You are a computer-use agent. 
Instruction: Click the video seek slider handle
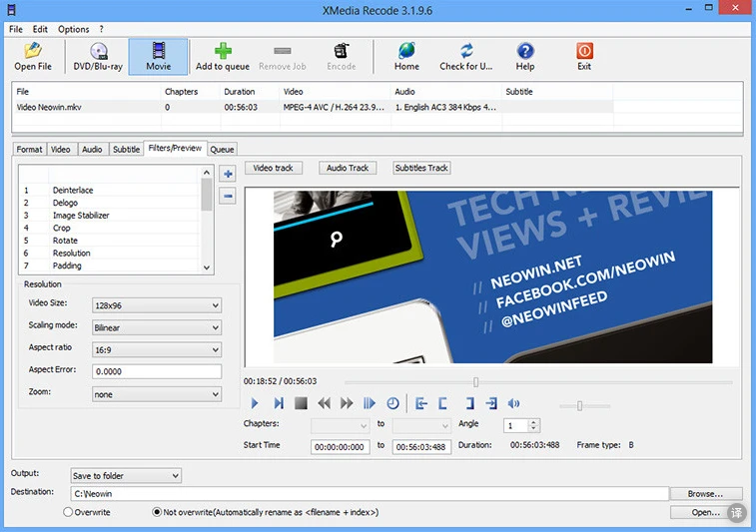click(475, 381)
